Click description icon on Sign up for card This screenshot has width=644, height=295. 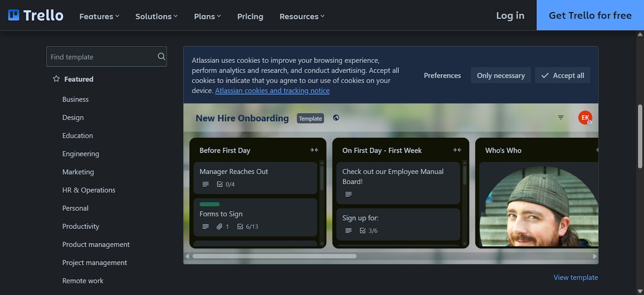click(349, 231)
